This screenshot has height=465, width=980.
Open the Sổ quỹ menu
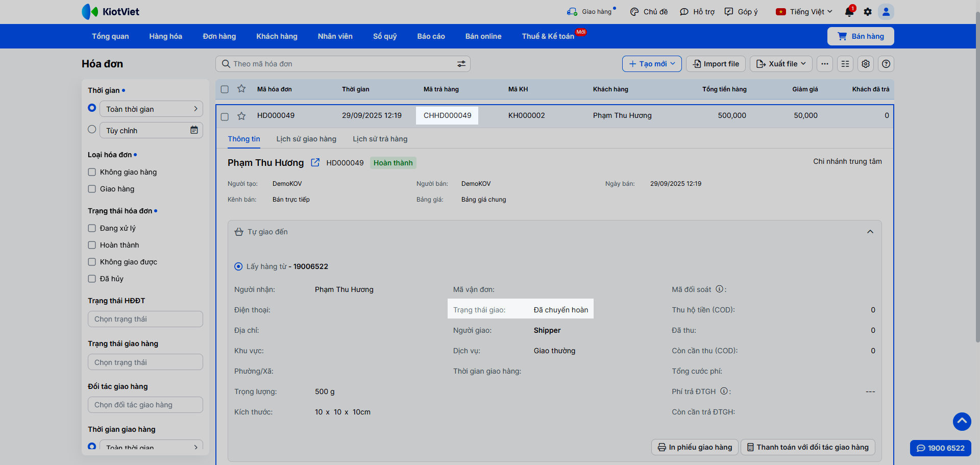385,36
